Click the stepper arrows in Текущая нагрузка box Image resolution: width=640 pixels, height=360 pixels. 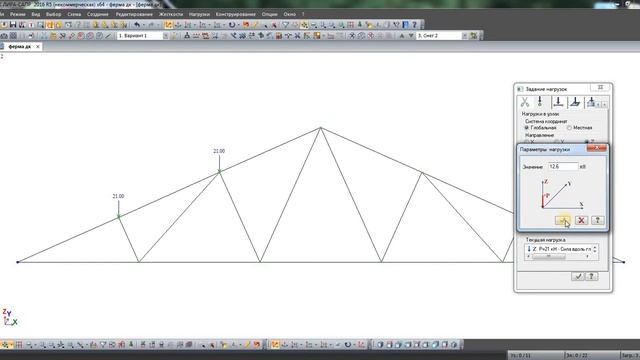pyautogui.click(x=595, y=249)
